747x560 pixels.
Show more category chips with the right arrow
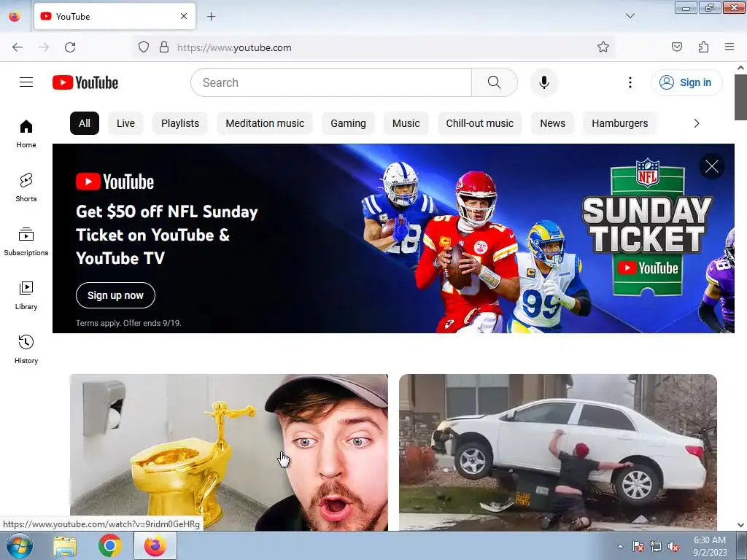(697, 123)
